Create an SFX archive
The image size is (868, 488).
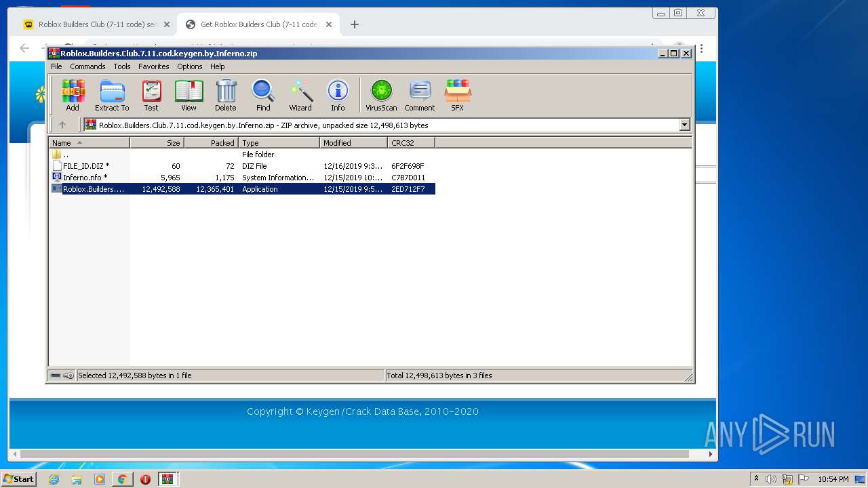tap(458, 96)
